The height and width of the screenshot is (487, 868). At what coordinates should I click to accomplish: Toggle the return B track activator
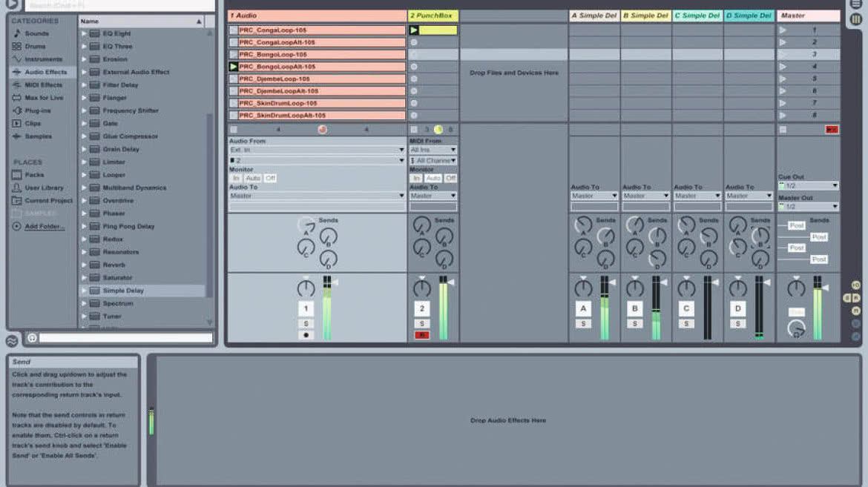[634, 309]
